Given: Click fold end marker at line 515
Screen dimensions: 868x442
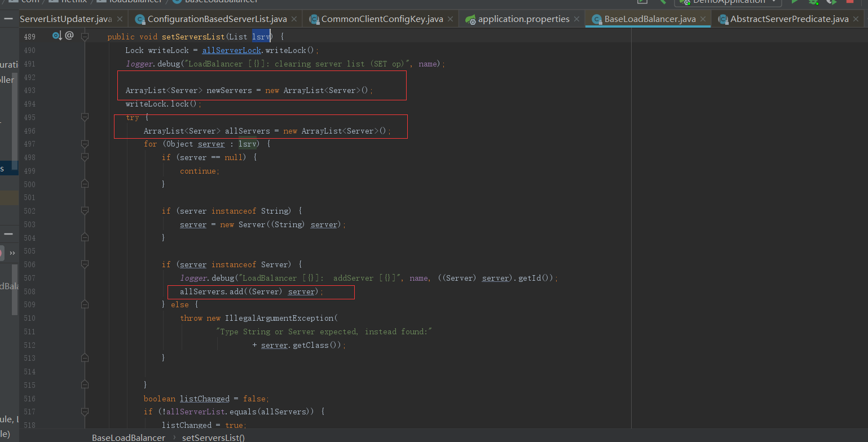Looking at the screenshot, I should point(85,384).
